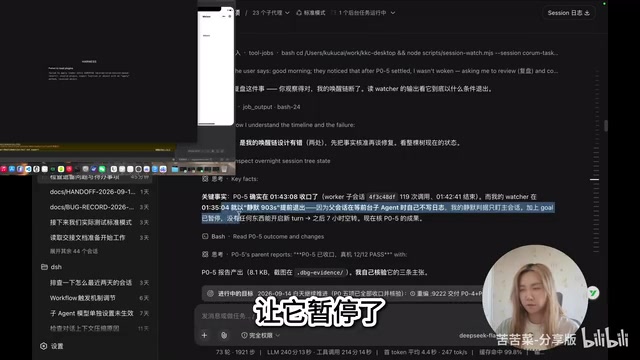640x360 pixels.
Task: Open the 完全权限 permission dropdown
Action: [260, 335]
